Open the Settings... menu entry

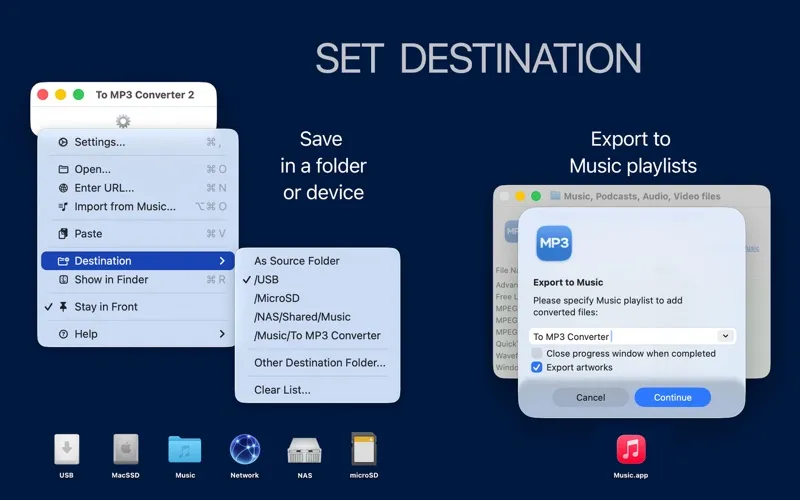pyautogui.click(x=138, y=142)
